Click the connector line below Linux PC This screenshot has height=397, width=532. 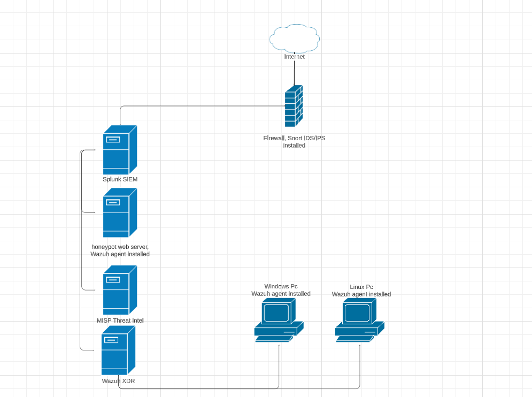pyautogui.click(x=360, y=367)
